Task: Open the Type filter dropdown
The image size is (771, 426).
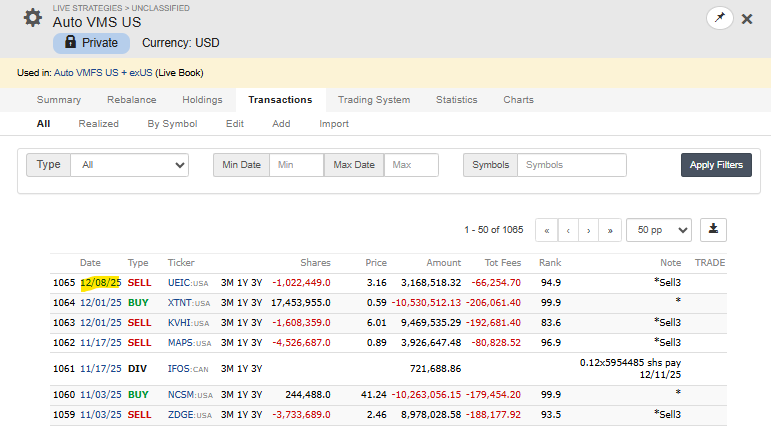Action: (132, 165)
